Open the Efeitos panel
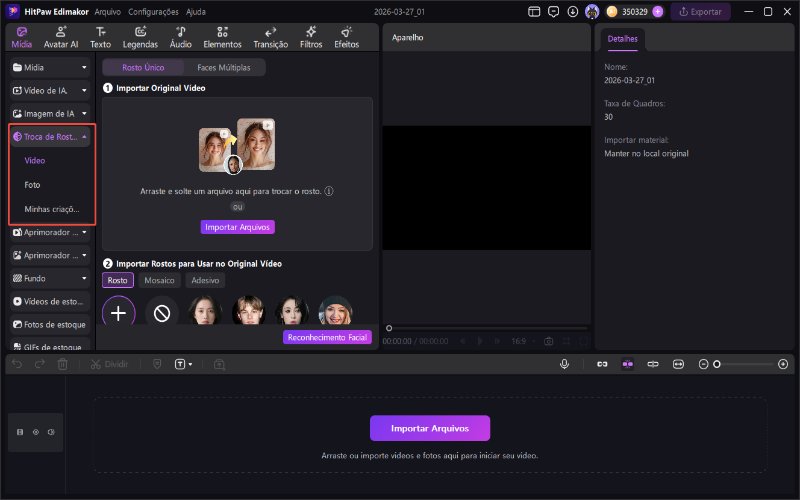 coord(347,38)
